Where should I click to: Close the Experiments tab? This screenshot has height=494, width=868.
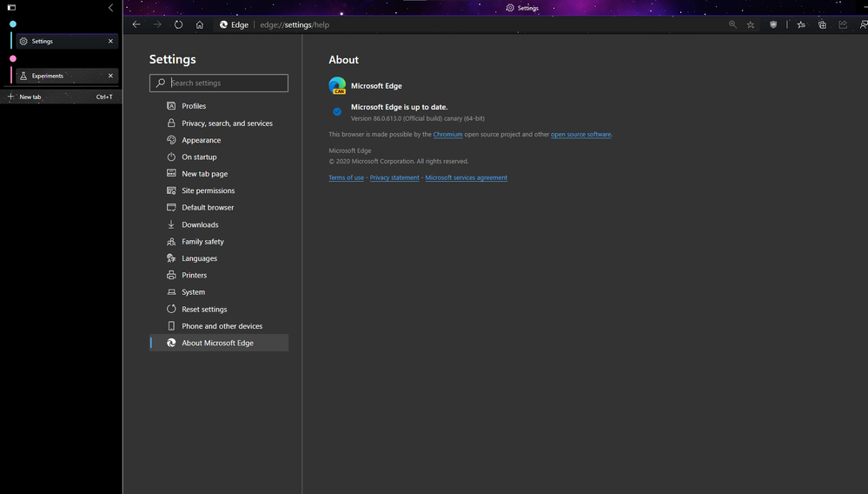(x=110, y=76)
